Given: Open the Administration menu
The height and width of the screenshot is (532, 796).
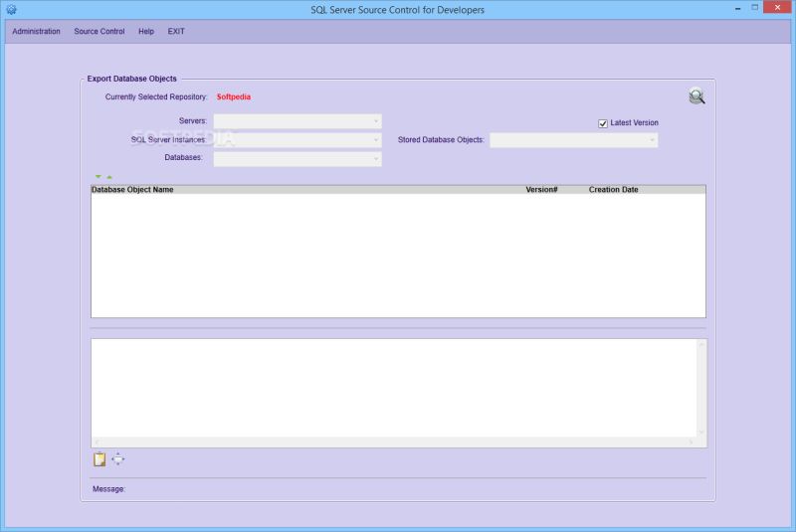Looking at the screenshot, I should pos(36,32).
